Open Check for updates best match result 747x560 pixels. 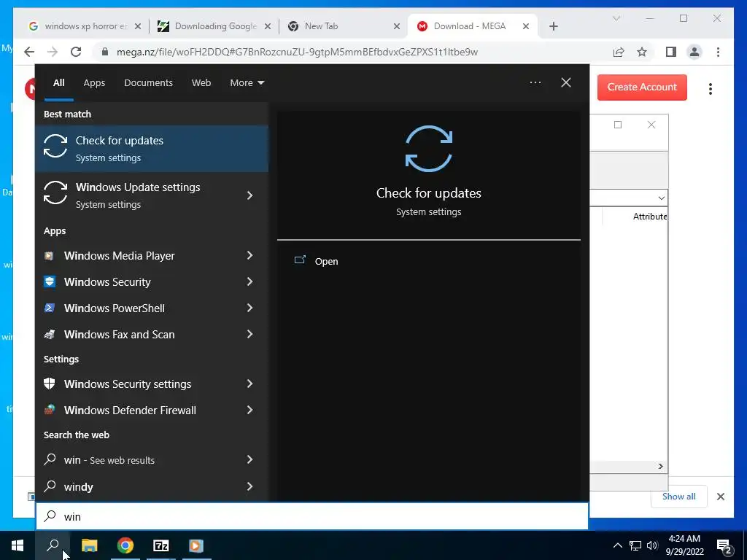[152, 149]
